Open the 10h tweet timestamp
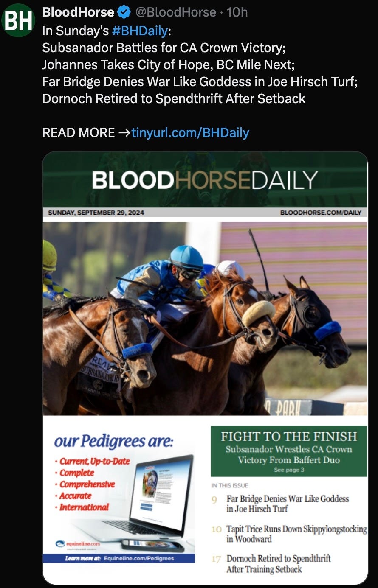Screen dimensions: 378x588 click(x=237, y=12)
